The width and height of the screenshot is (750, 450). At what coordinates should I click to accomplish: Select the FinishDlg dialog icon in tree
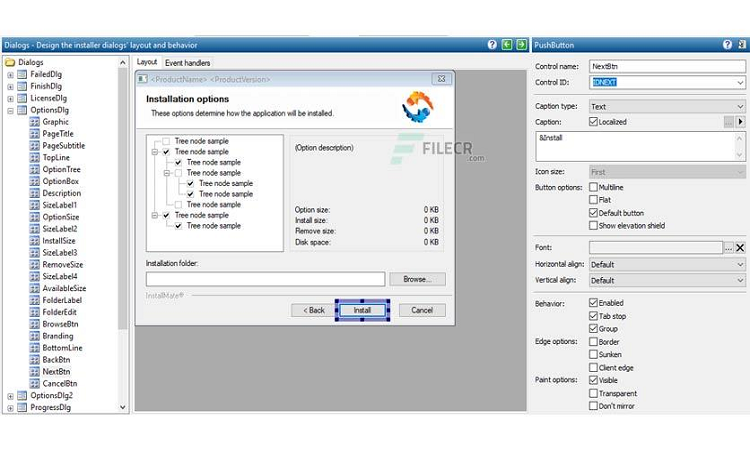tap(23, 86)
